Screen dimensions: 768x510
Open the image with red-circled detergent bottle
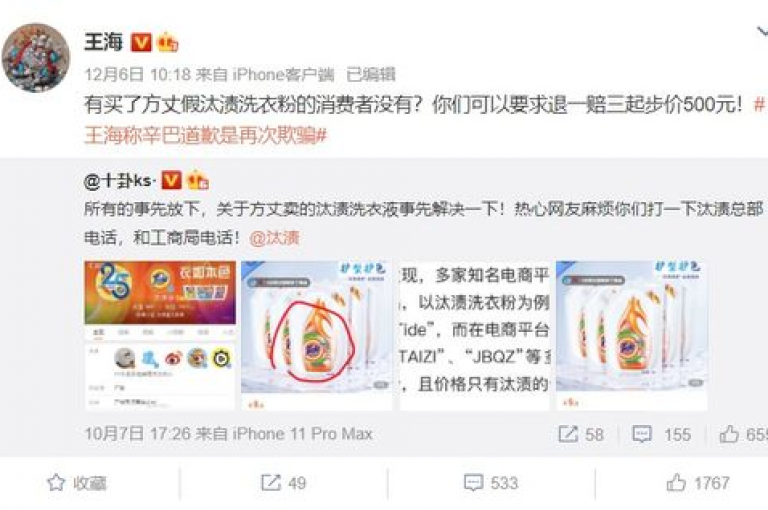point(316,335)
